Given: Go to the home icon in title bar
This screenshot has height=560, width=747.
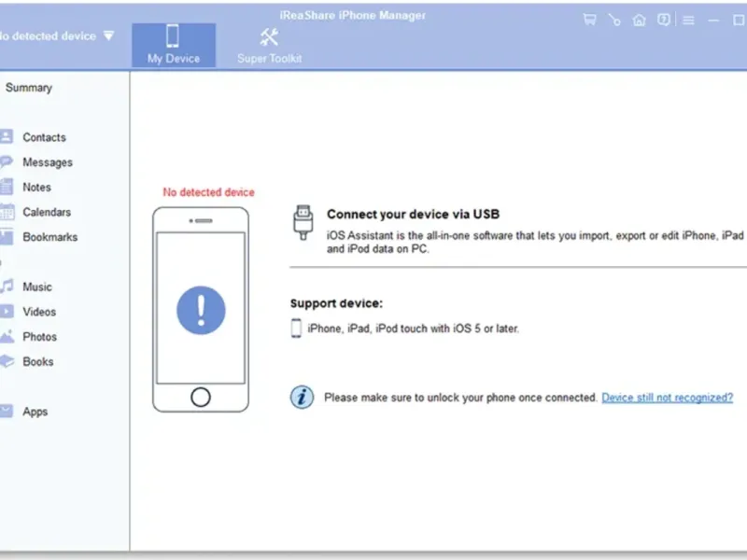Looking at the screenshot, I should point(640,20).
